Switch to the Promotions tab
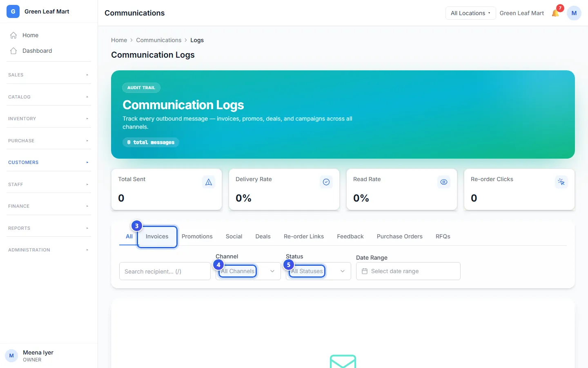The height and width of the screenshot is (368, 588). pyautogui.click(x=197, y=236)
